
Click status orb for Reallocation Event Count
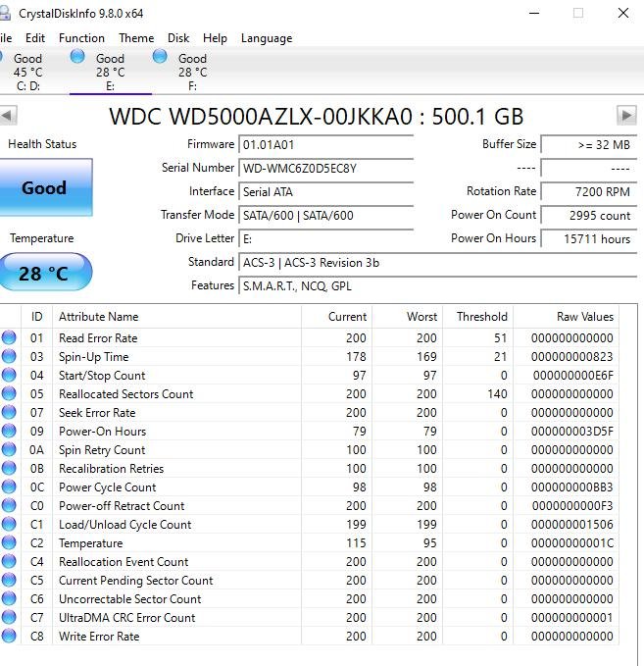9,561
